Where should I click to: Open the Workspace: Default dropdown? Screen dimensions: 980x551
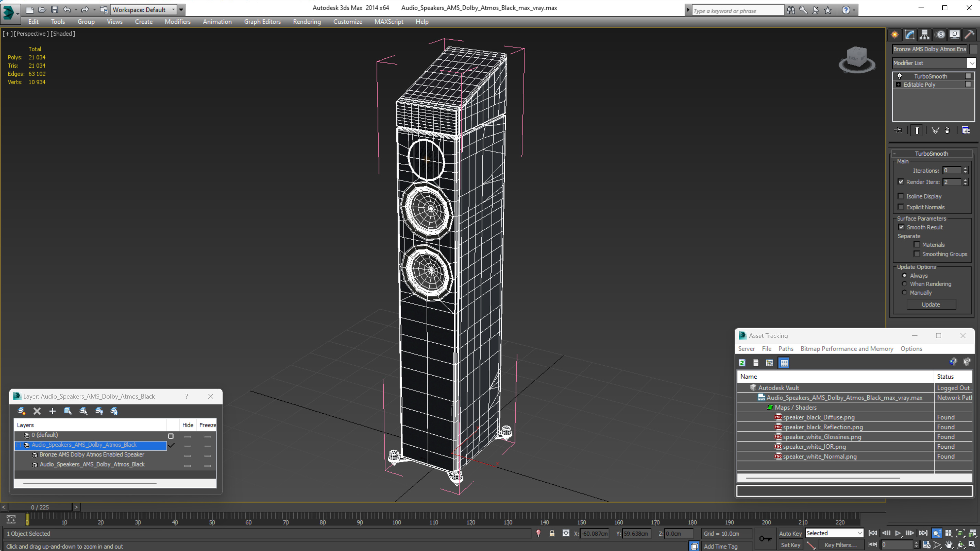pos(144,10)
